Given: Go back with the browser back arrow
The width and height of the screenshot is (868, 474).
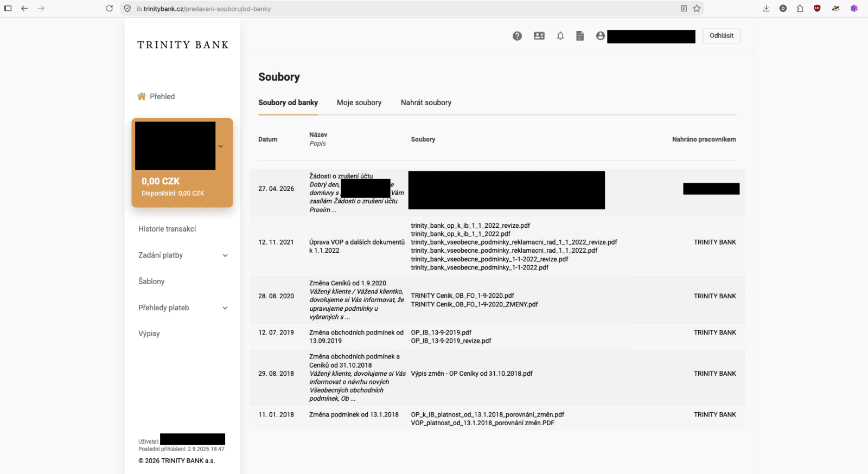Looking at the screenshot, I should (24, 8).
